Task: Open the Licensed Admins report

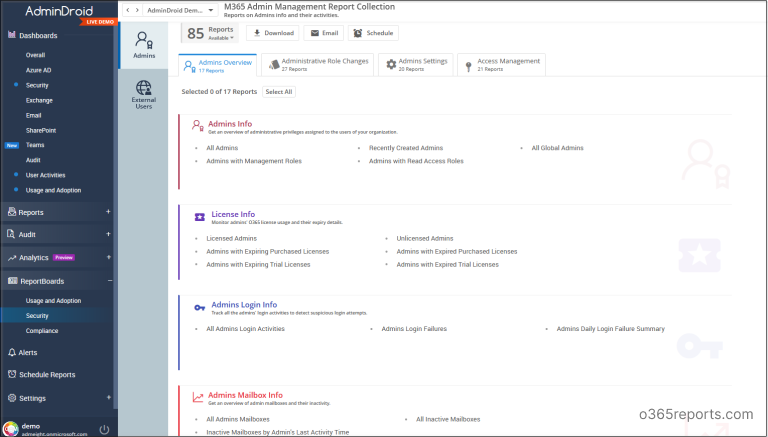Action: pyautogui.click(x=232, y=239)
